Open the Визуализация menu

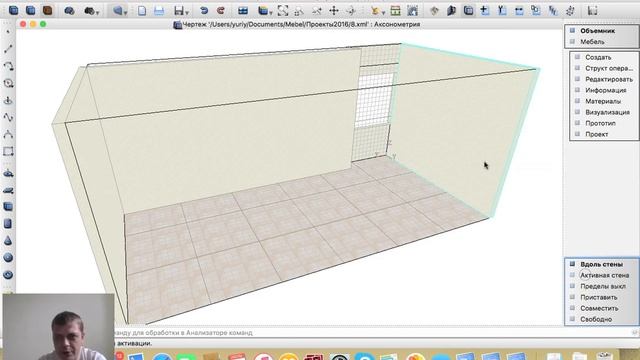pos(607,112)
